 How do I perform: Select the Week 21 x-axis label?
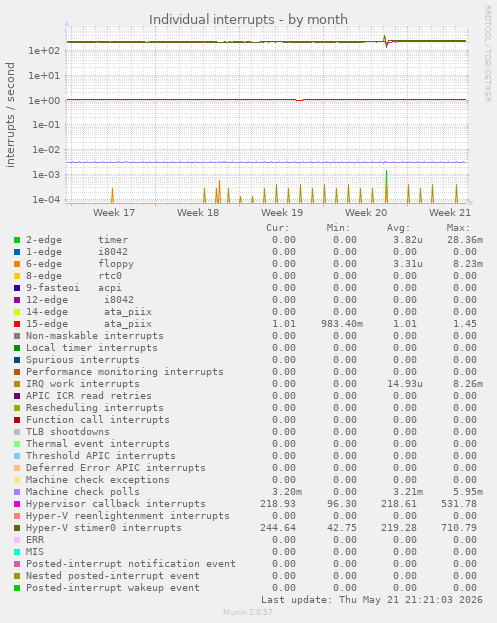[x=450, y=213]
